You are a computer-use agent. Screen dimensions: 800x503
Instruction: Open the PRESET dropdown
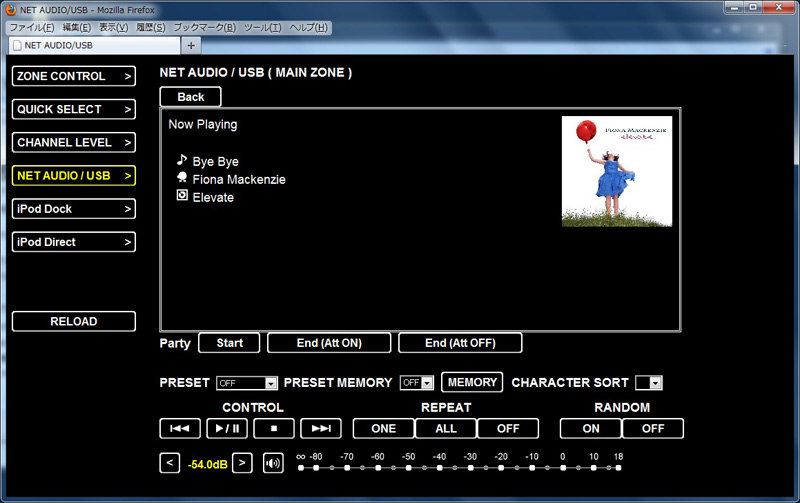point(247,383)
